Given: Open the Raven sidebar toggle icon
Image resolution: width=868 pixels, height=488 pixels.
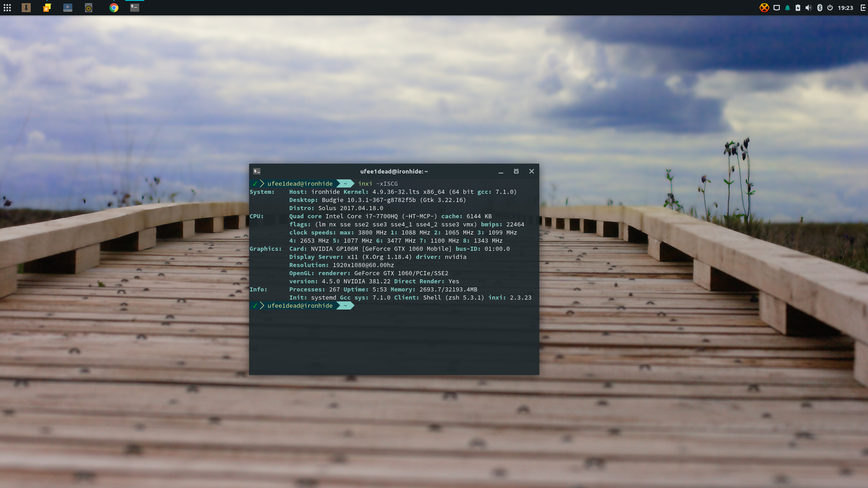Looking at the screenshot, I should [863, 8].
